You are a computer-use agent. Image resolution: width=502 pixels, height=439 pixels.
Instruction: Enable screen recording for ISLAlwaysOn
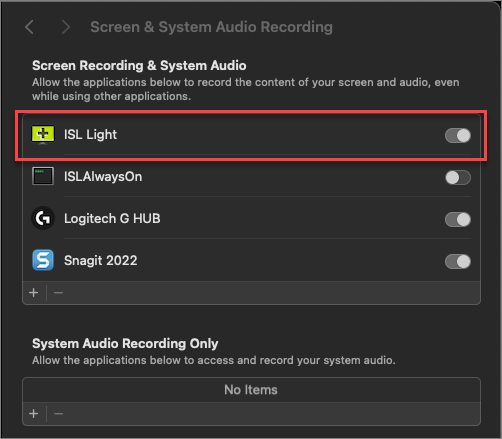tap(458, 178)
